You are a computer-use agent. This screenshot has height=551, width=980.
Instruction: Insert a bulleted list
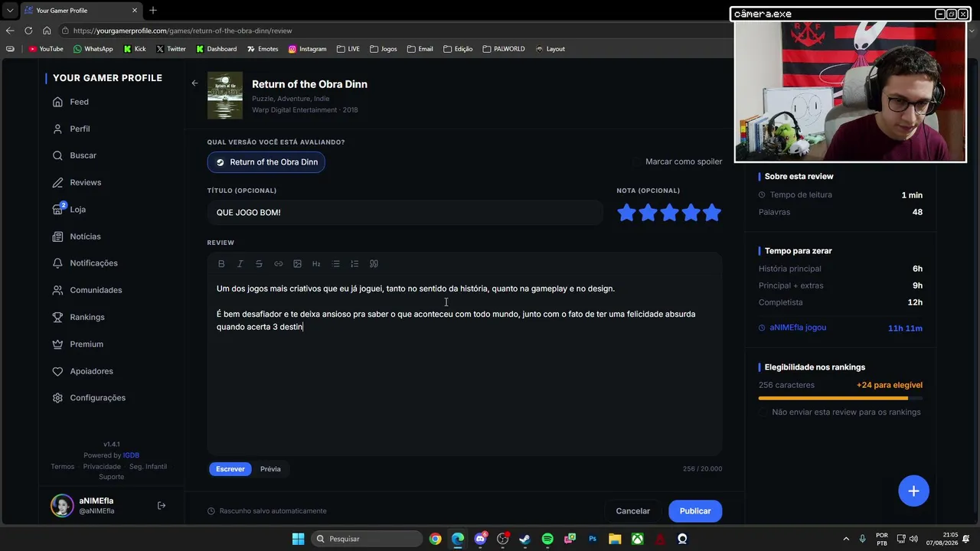click(335, 264)
